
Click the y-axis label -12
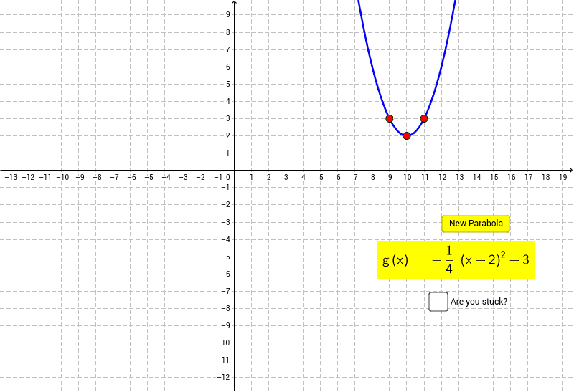223,377
